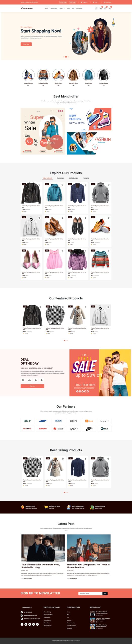Switch to the Trending tab
The height and width of the screenshot is (644, 132).
coord(60,178)
